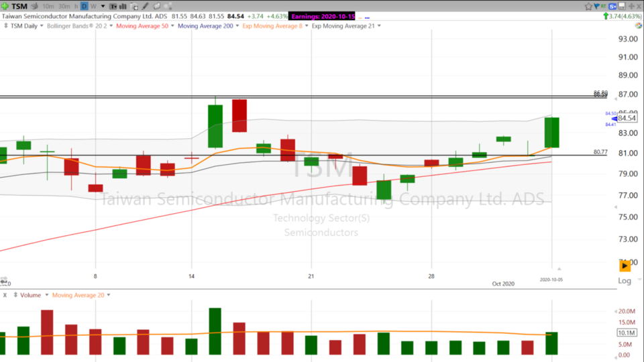Viewport: 644px width, 362px height.
Task: Click the 80.77 horizontal line label
Action: [x=600, y=152]
